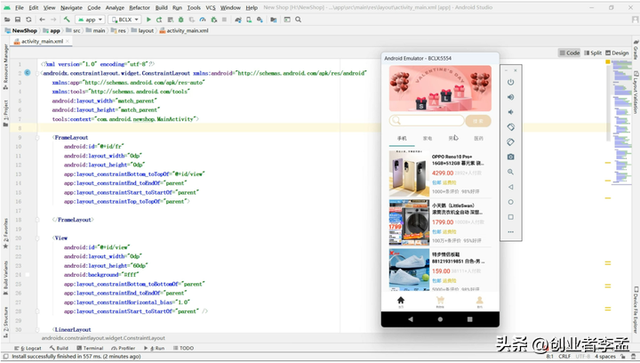Click the NewShop breadcrumb
The image size is (640, 363).
click(x=21, y=31)
